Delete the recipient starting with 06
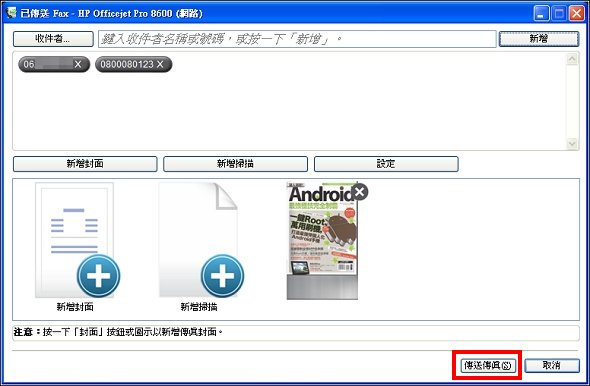Image resolution: width=590 pixels, height=386 pixels. click(x=78, y=64)
